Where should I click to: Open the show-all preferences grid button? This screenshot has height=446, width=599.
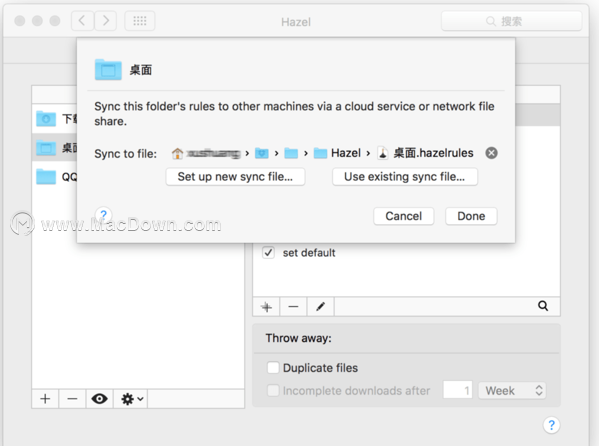pyautogui.click(x=140, y=21)
